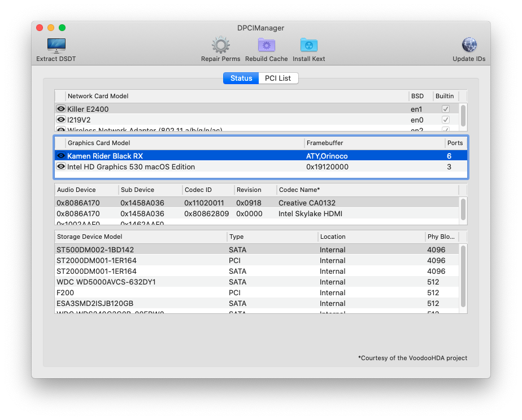
Task: Click the Codec ID column header
Action: pyautogui.click(x=208, y=190)
